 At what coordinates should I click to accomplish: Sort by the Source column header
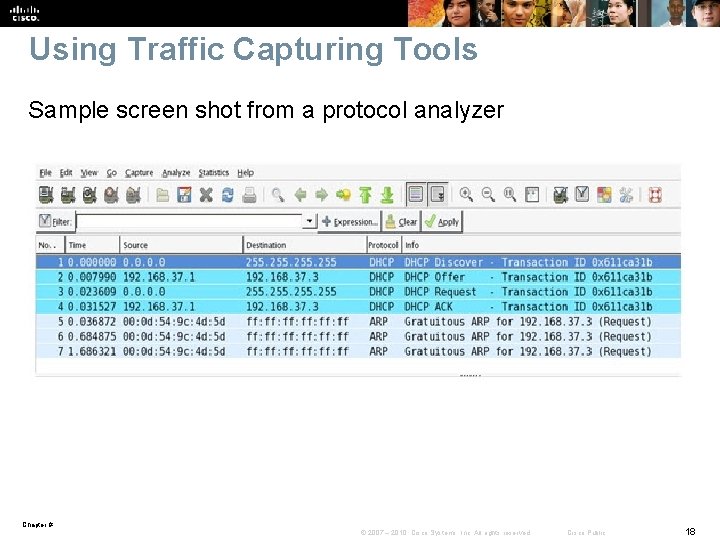181,245
